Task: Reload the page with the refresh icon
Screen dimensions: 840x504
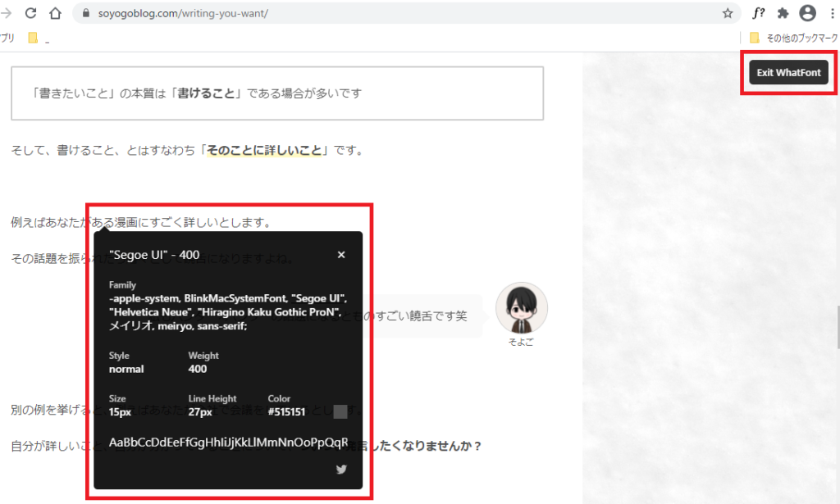Action: click(31, 13)
